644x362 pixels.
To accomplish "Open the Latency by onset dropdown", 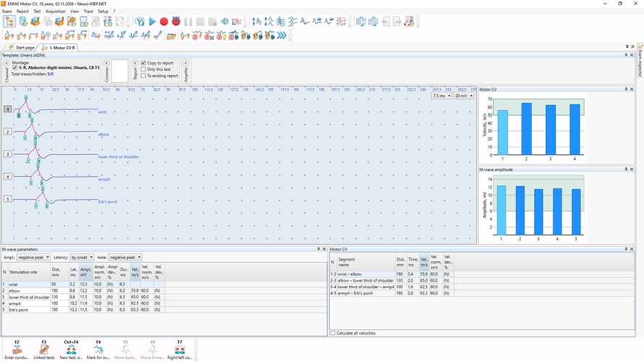I will pyautogui.click(x=82, y=257).
